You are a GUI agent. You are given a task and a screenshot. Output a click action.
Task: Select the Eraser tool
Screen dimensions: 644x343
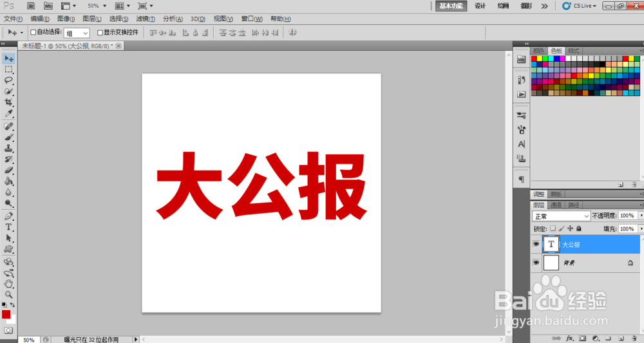point(8,171)
